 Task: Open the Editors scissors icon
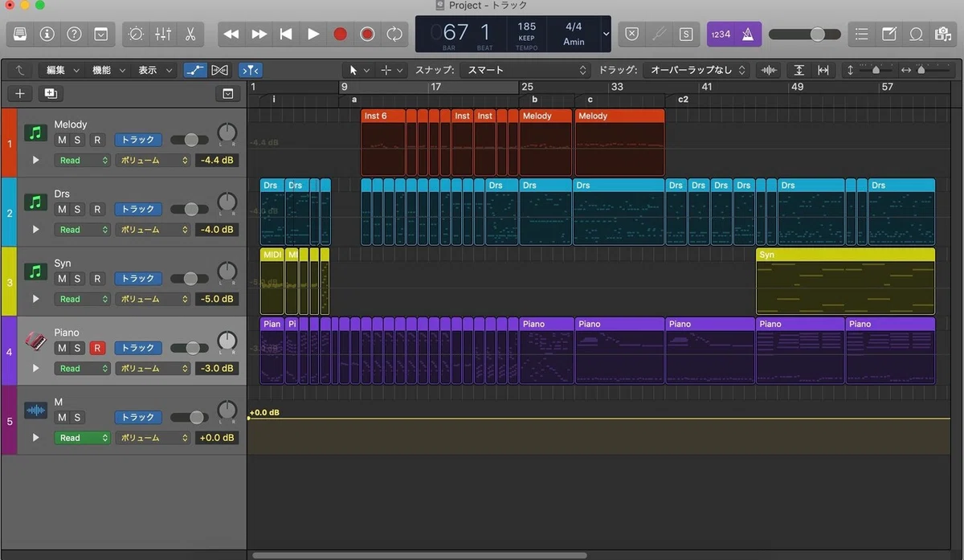click(190, 34)
